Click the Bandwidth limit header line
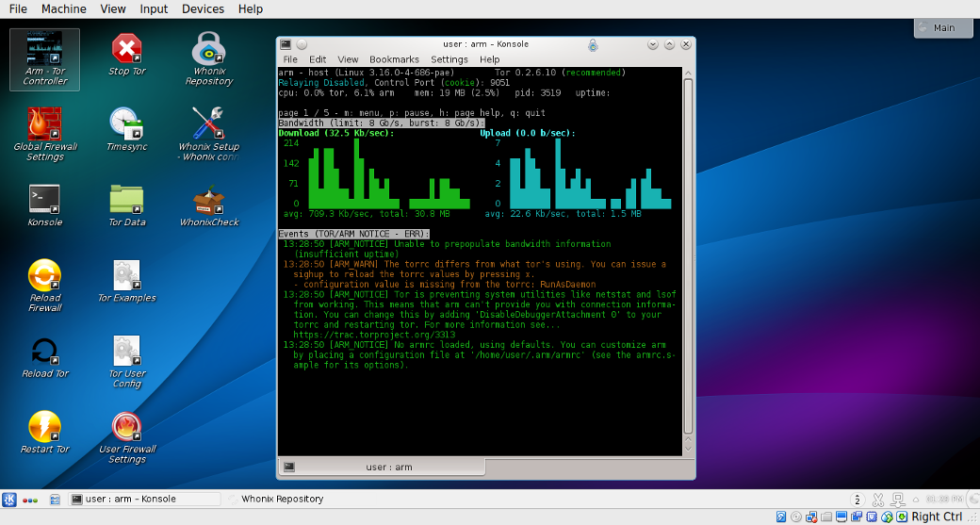980x525 pixels. tap(382, 123)
